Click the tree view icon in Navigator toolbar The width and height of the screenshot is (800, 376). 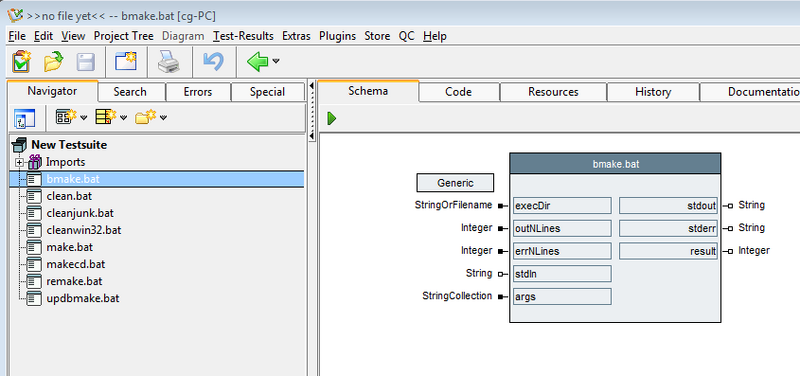[x=24, y=118]
